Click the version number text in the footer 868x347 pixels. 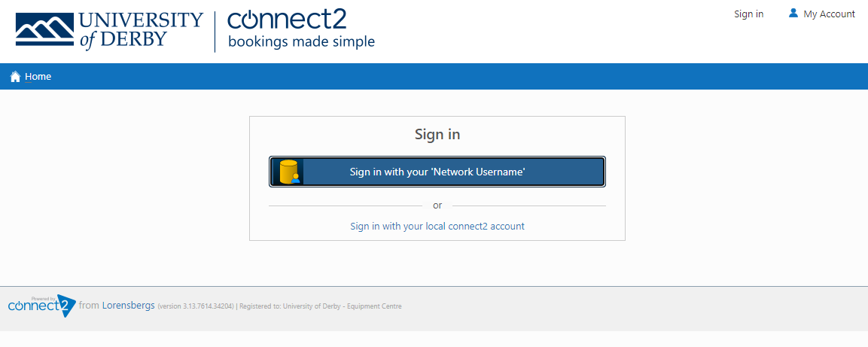[x=196, y=306]
